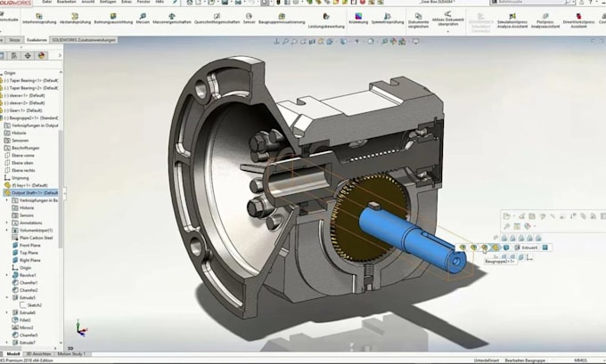Open the Datei menu
Image resolution: width=606 pixels, height=364 pixels.
click(x=46, y=2)
